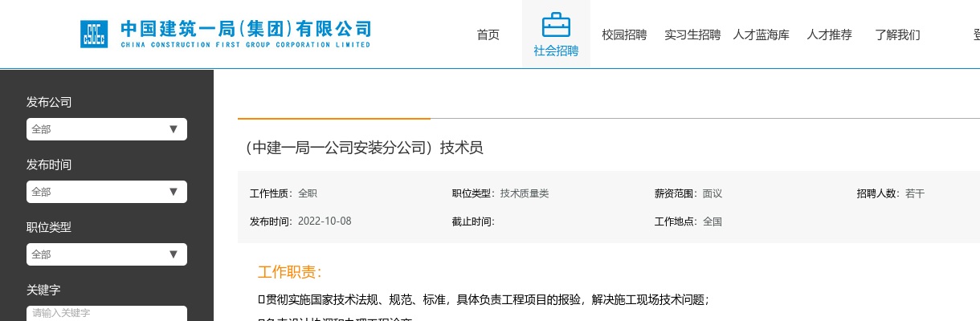This screenshot has width=980, height=321.
Task: Open 了解我们 menu item
Action: tap(897, 35)
